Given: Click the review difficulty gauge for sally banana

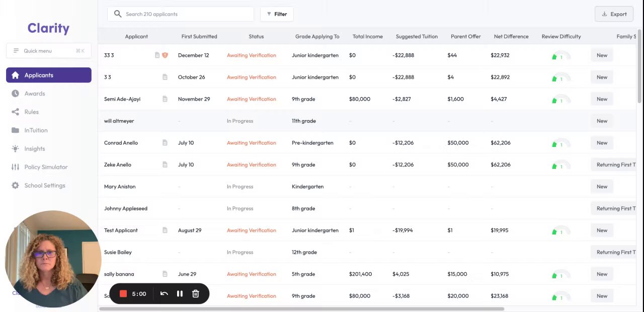Looking at the screenshot, I should coord(560,274).
